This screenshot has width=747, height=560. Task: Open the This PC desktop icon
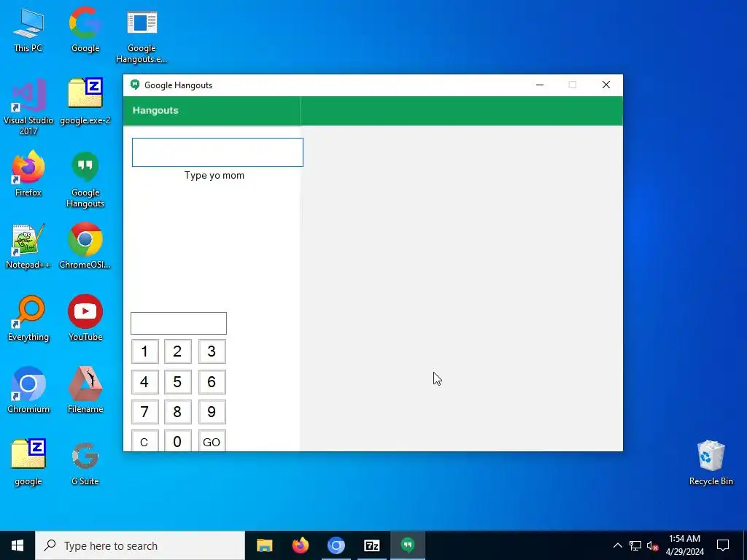tap(28, 30)
